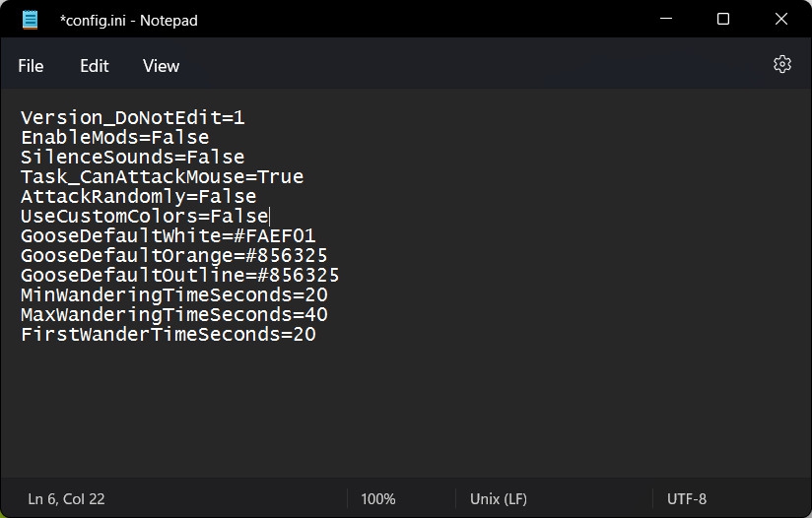Click the Ln 6, Col 22 position indicator
812x518 pixels.
click(66, 499)
